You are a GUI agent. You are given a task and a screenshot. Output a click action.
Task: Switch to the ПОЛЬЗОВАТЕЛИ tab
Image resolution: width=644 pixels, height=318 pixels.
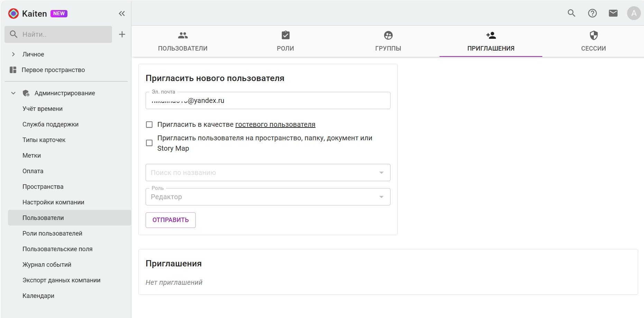pyautogui.click(x=183, y=41)
